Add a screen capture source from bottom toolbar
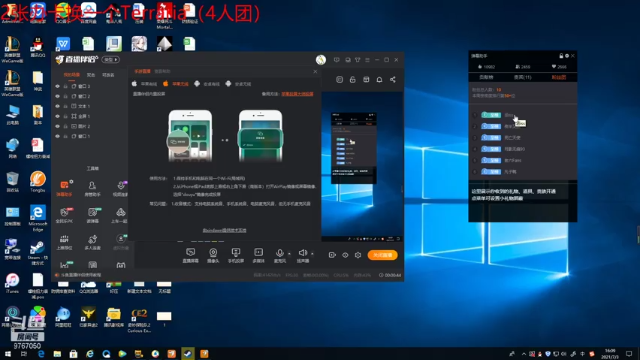Image resolution: width=640 pixels, height=360 pixels. [190, 255]
